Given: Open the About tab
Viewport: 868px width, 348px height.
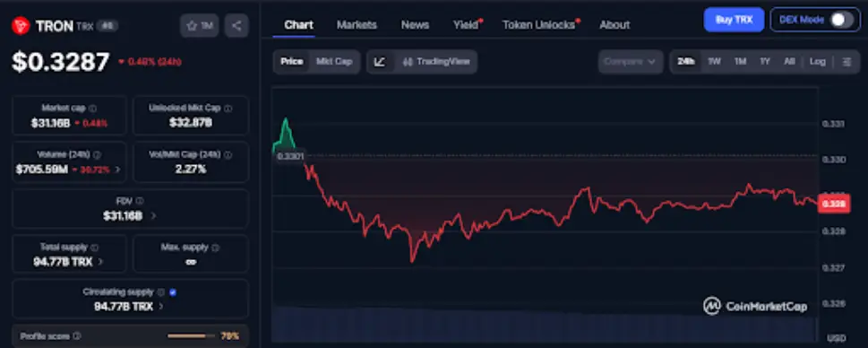Looking at the screenshot, I should coord(614,25).
